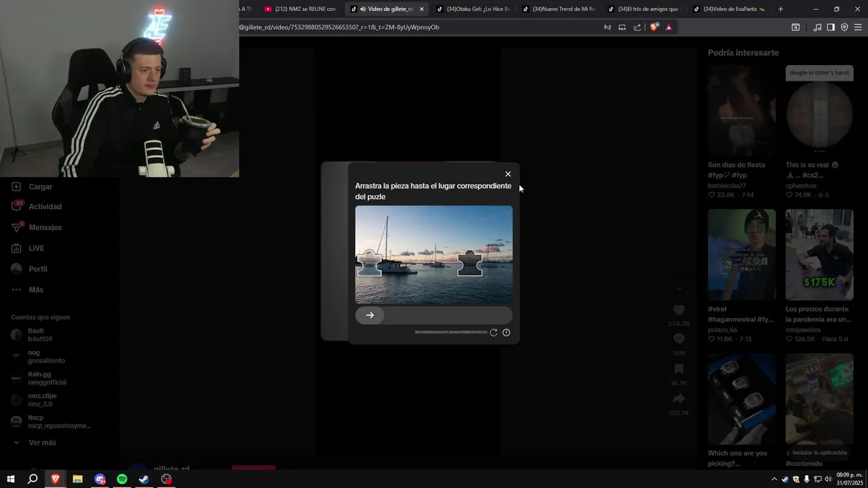This screenshot has width=868, height=488.
Task: Open $175K crmjewelers video thumbnail
Action: click(819, 255)
